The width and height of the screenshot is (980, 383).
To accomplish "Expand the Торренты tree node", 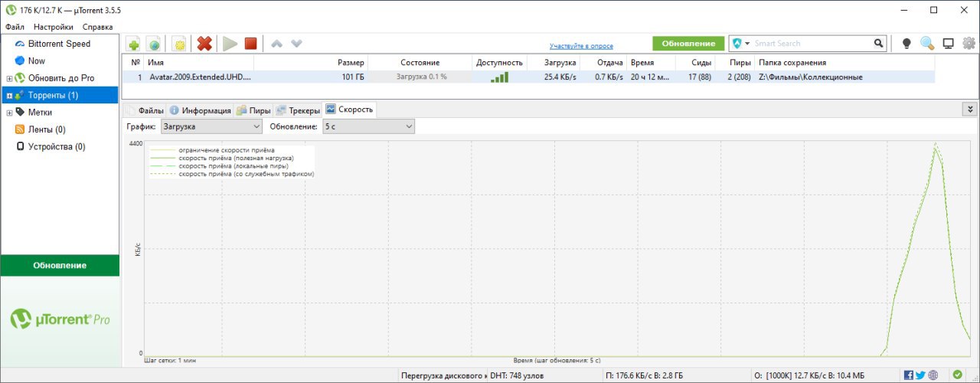I will pyautogui.click(x=9, y=96).
